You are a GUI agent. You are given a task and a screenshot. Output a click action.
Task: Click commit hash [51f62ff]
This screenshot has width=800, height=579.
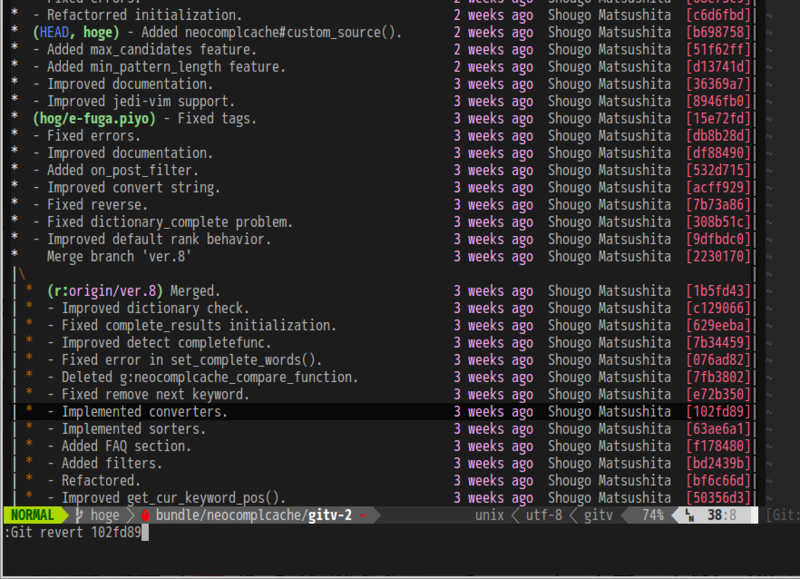tap(718, 50)
